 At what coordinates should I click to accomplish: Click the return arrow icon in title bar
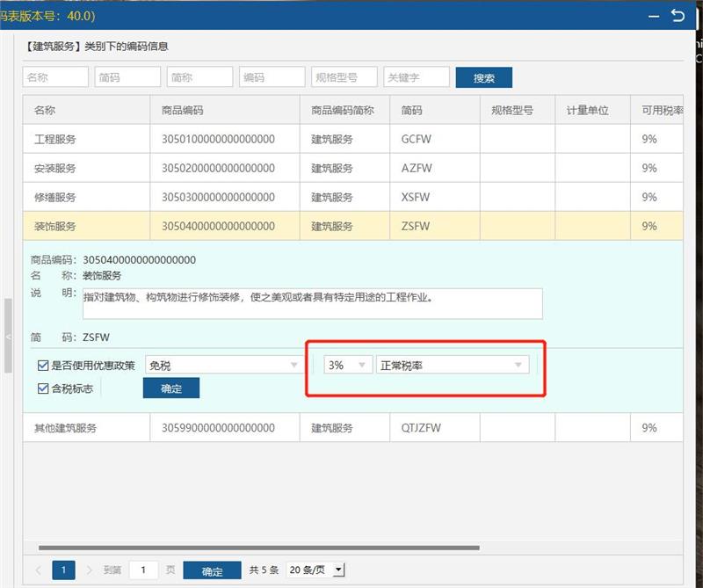click(x=677, y=16)
